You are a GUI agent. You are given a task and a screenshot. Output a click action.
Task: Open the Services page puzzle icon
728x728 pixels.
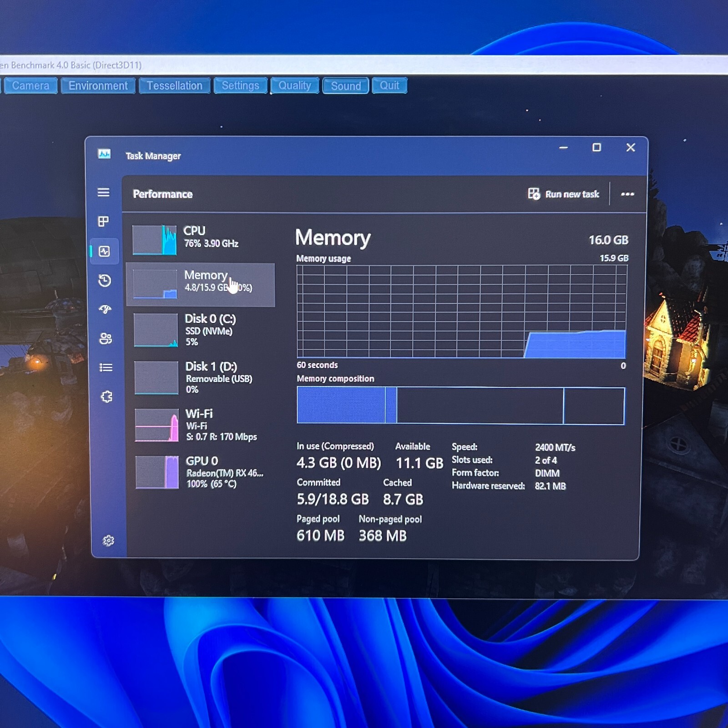pyautogui.click(x=106, y=397)
